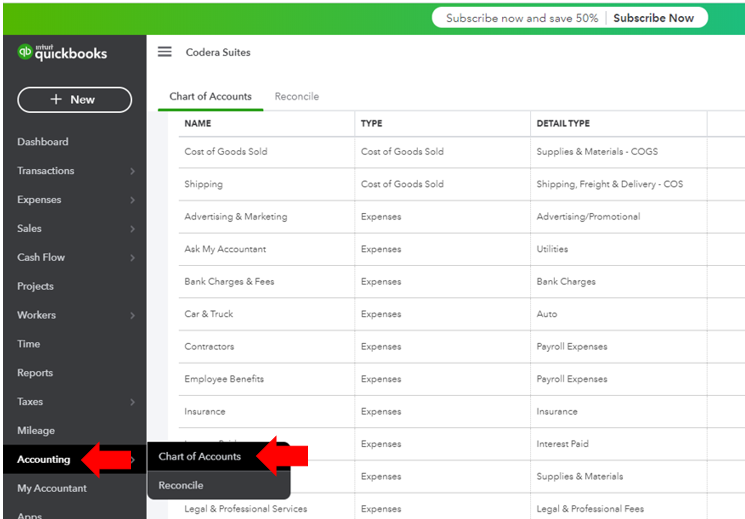
Task: Sort by the NAME column header
Action: tap(198, 124)
